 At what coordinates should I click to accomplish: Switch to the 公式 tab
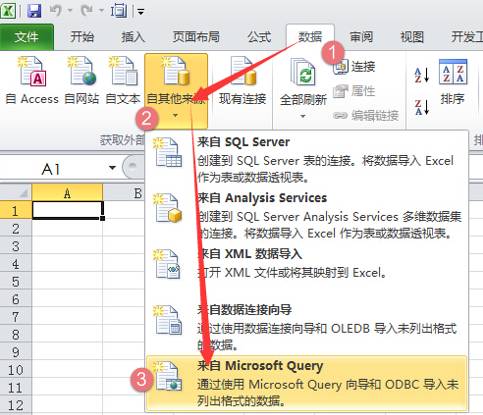pos(259,37)
